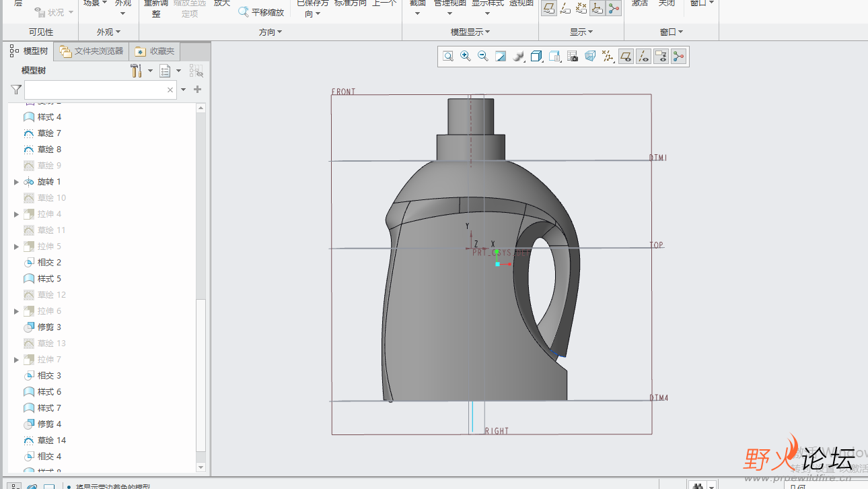Screen dimensions: 868x489
Task: Click the Refit zoom icon in the graphics toolbar
Action: pos(448,57)
